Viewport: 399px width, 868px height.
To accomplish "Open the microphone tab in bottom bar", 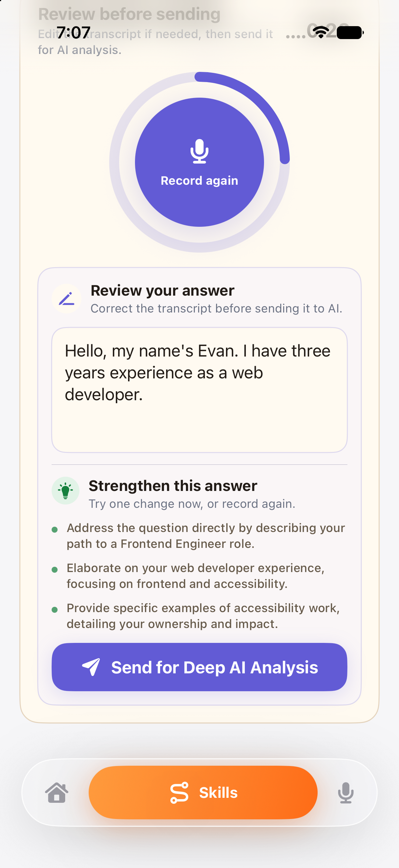I will pos(345,793).
